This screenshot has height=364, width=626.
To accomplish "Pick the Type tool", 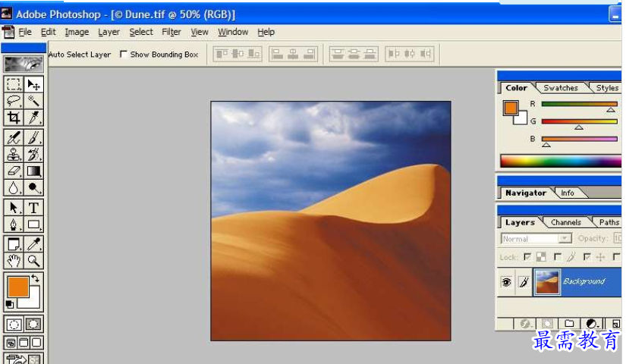I will coord(34,208).
